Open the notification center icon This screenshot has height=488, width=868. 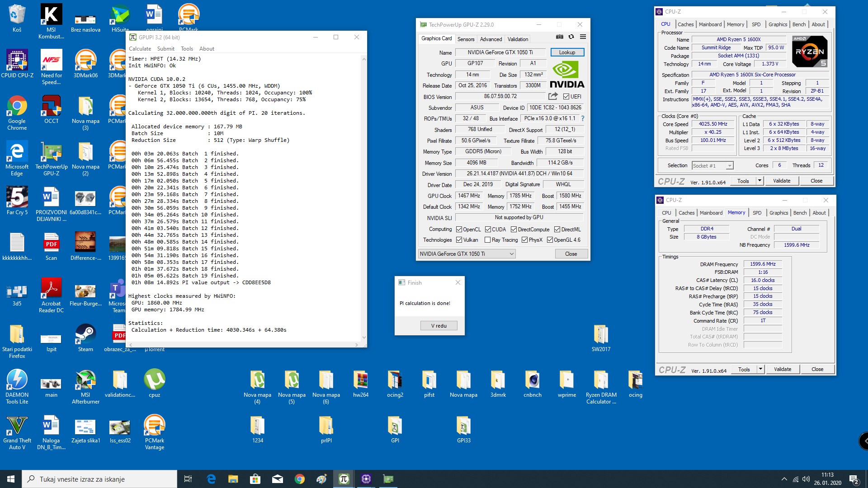point(854,479)
